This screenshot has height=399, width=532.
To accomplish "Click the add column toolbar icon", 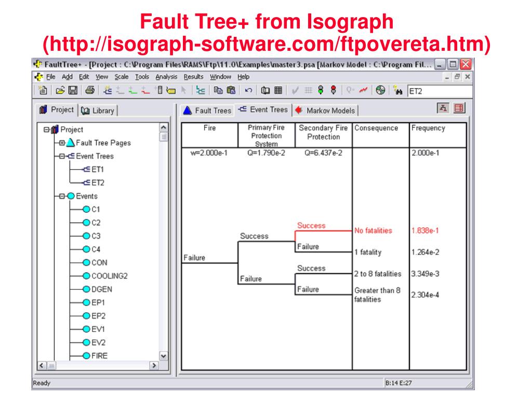I will [x=158, y=90].
